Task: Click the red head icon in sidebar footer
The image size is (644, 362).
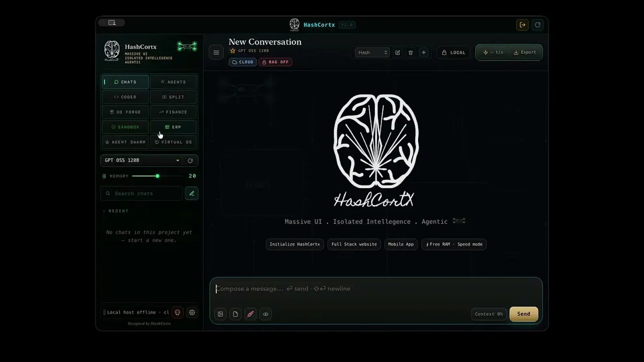Action: point(178,312)
